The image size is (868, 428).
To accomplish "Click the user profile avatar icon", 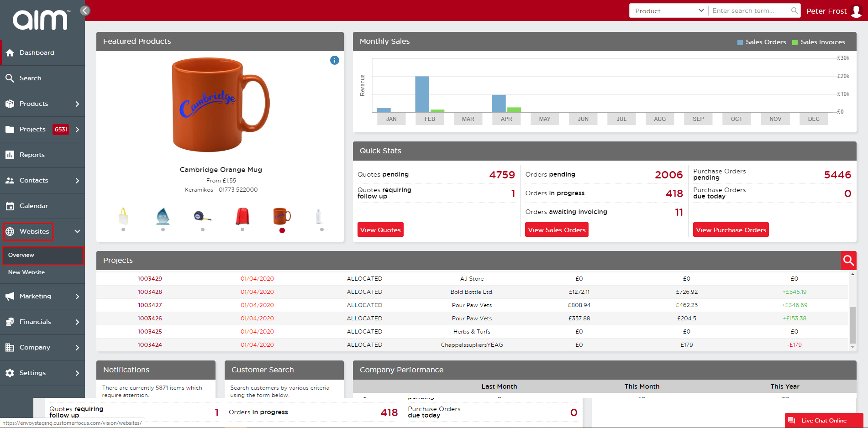I will (x=856, y=11).
